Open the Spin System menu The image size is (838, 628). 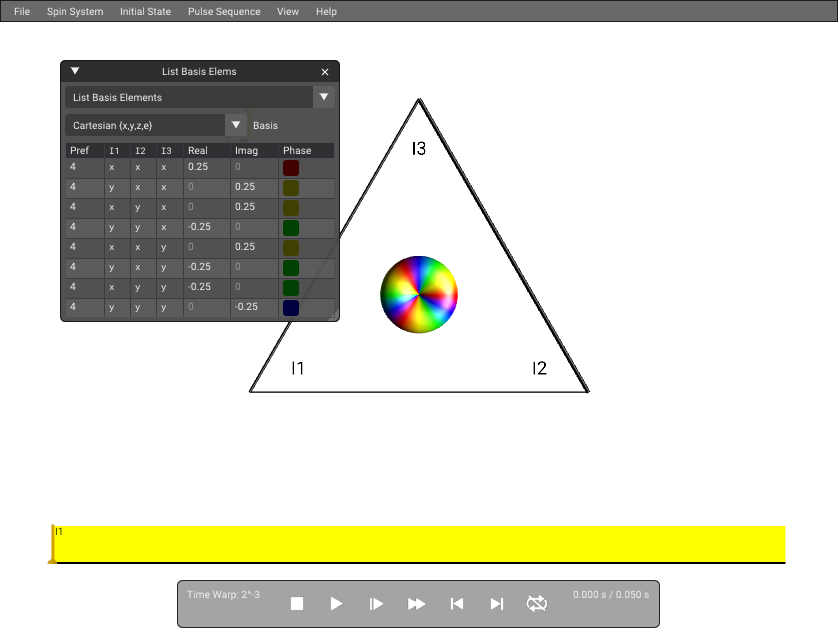point(75,11)
